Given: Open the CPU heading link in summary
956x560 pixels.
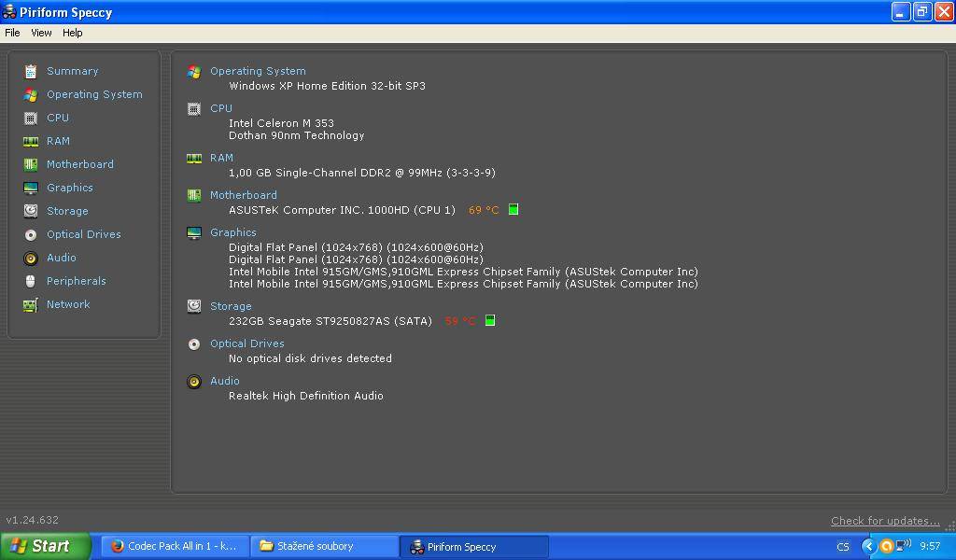Looking at the screenshot, I should 220,108.
